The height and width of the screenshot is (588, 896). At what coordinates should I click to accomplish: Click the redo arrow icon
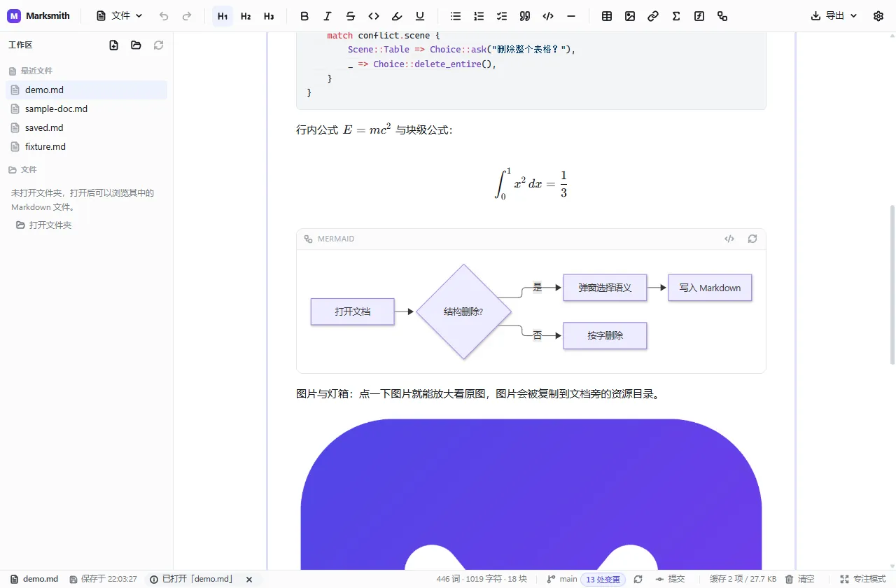pyautogui.click(x=187, y=16)
